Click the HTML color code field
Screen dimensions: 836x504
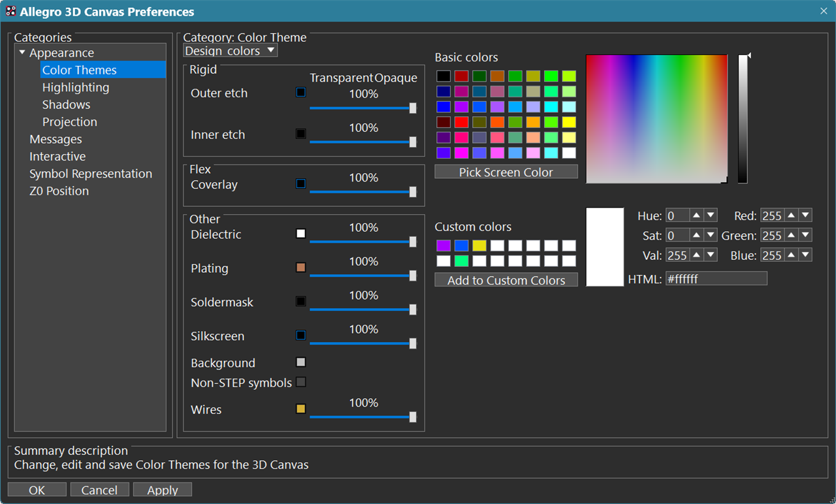pos(716,279)
